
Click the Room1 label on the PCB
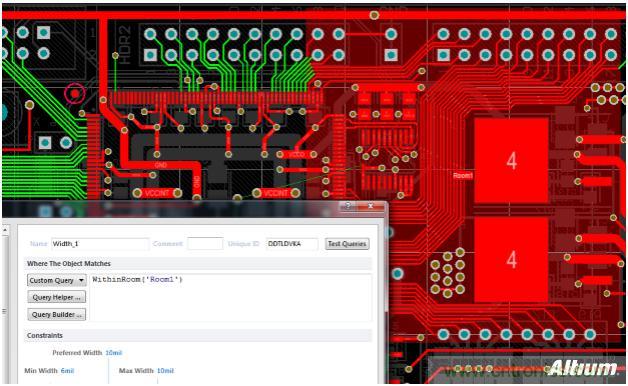[x=463, y=175]
